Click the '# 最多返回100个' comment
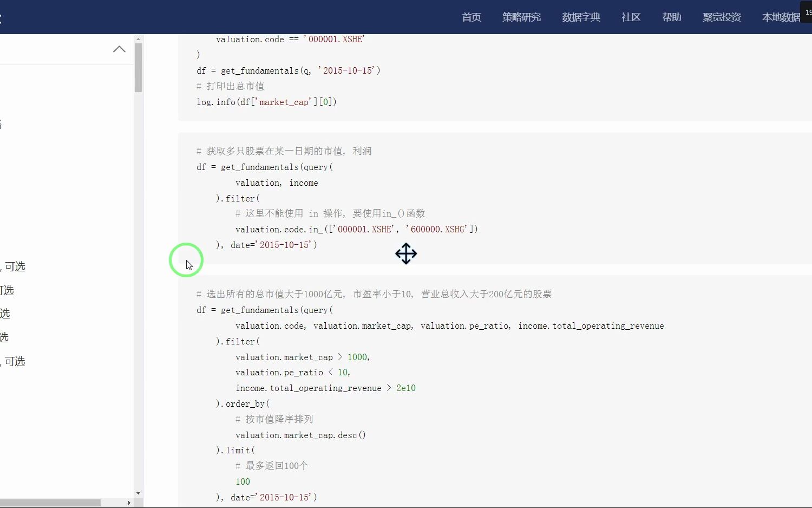The height and width of the screenshot is (508, 812). tap(272, 466)
